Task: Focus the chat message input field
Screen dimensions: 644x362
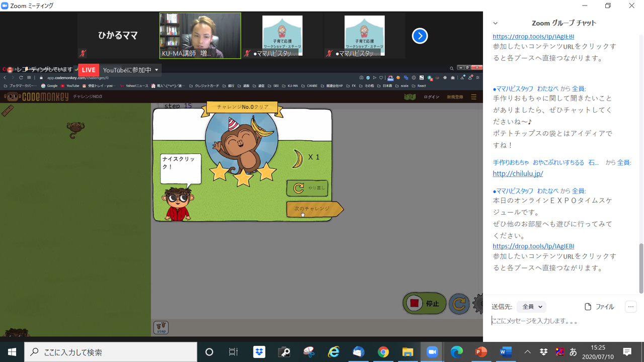Action: point(563,321)
